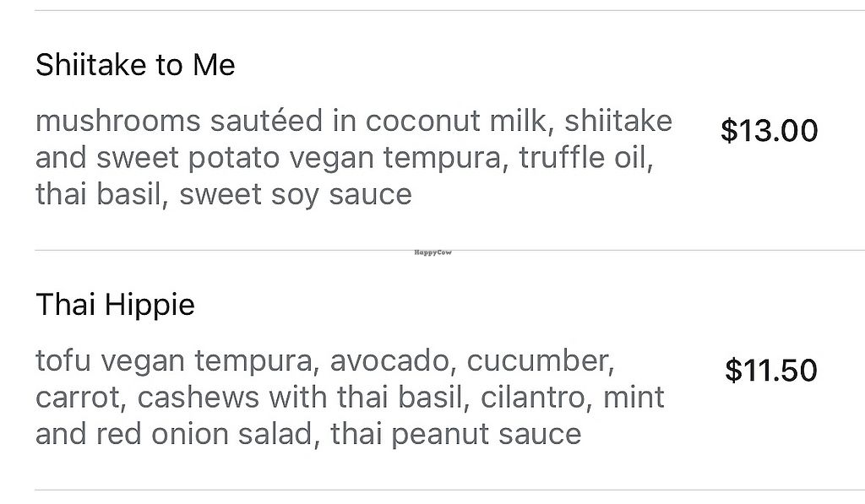Image resolution: width=865 pixels, height=504 pixels.
Task: Click the word "cucumber"
Action: click(x=540, y=361)
